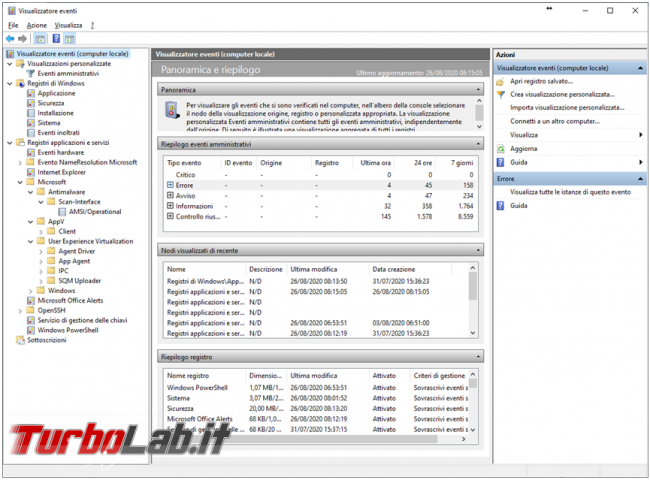Collapse the Panoramica section header
Screen dimensions: 650x480
[478, 90]
